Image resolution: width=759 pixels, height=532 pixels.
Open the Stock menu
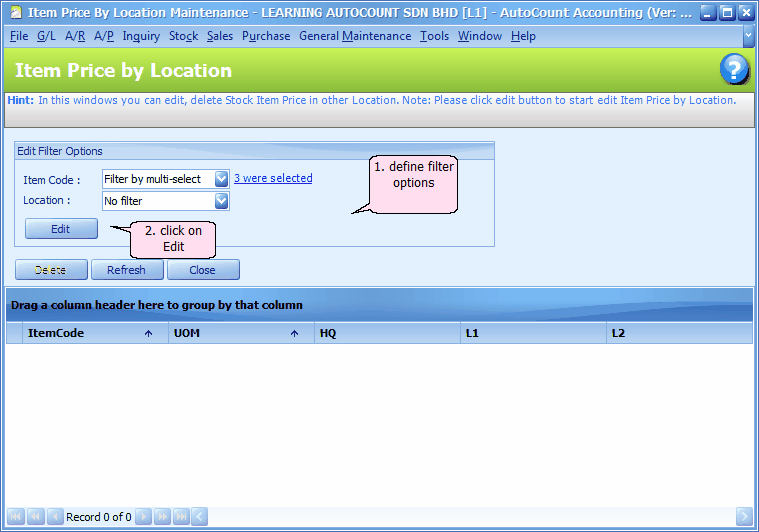(x=183, y=36)
